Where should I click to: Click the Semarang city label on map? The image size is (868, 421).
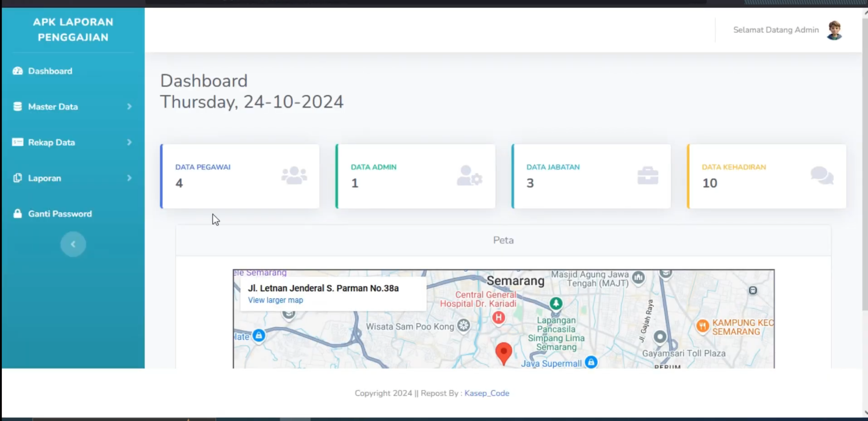click(515, 281)
